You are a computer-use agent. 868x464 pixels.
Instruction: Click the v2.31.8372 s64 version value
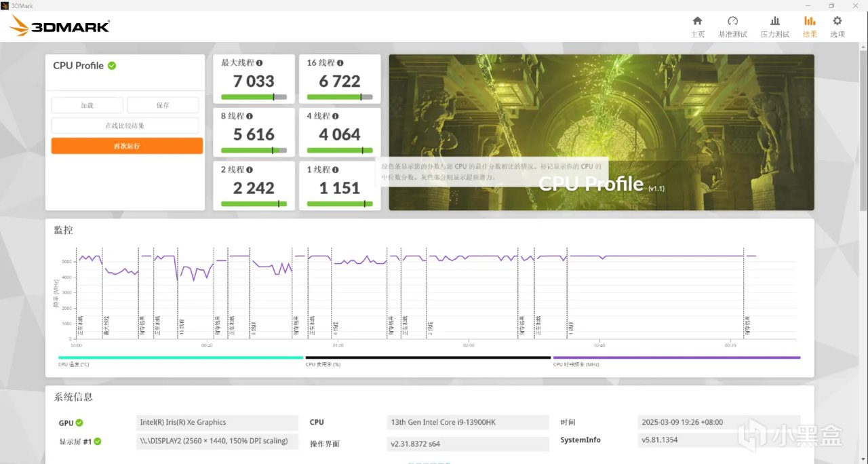point(467,444)
